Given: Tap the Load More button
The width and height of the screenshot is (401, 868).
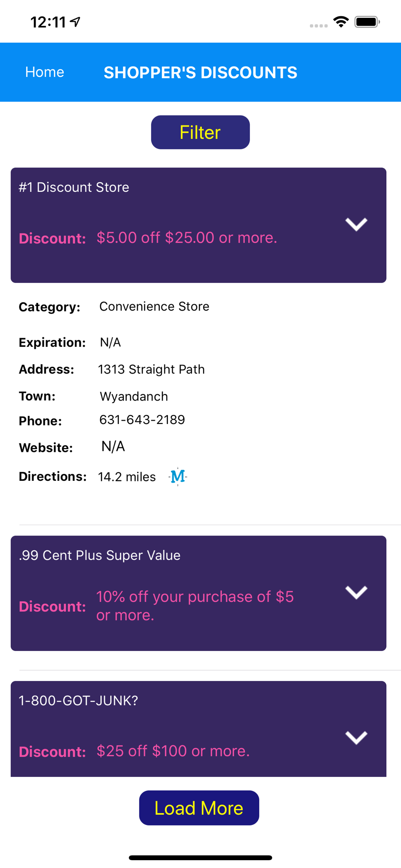Looking at the screenshot, I should 199,808.
